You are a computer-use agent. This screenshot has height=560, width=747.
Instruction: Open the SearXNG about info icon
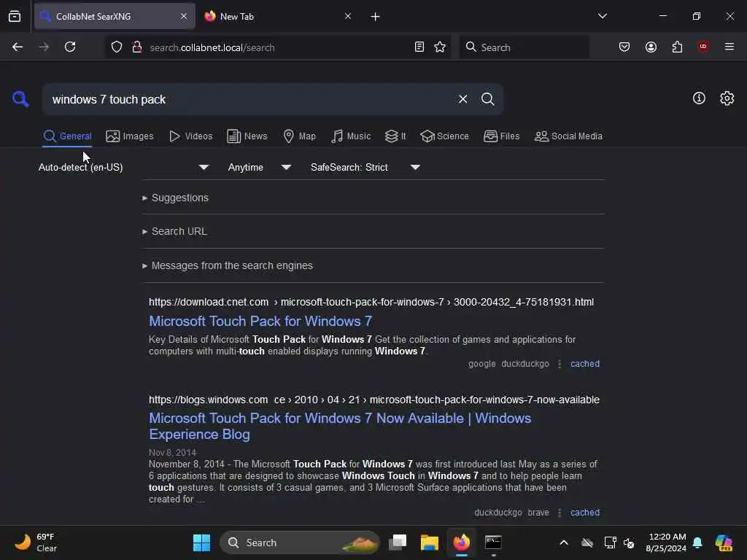pyautogui.click(x=699, y=98)
